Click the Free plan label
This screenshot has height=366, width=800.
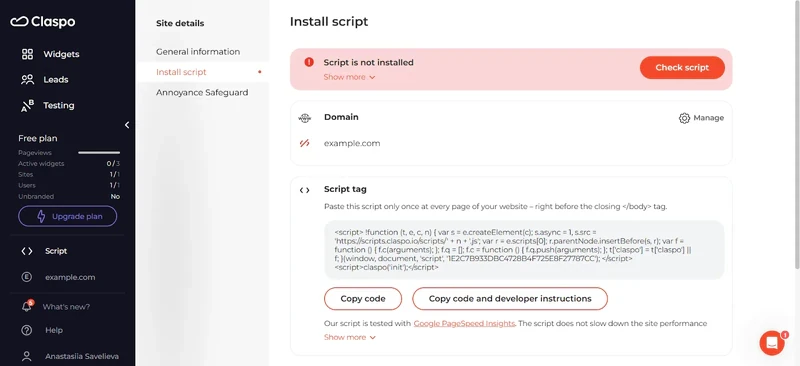[38, 138]
